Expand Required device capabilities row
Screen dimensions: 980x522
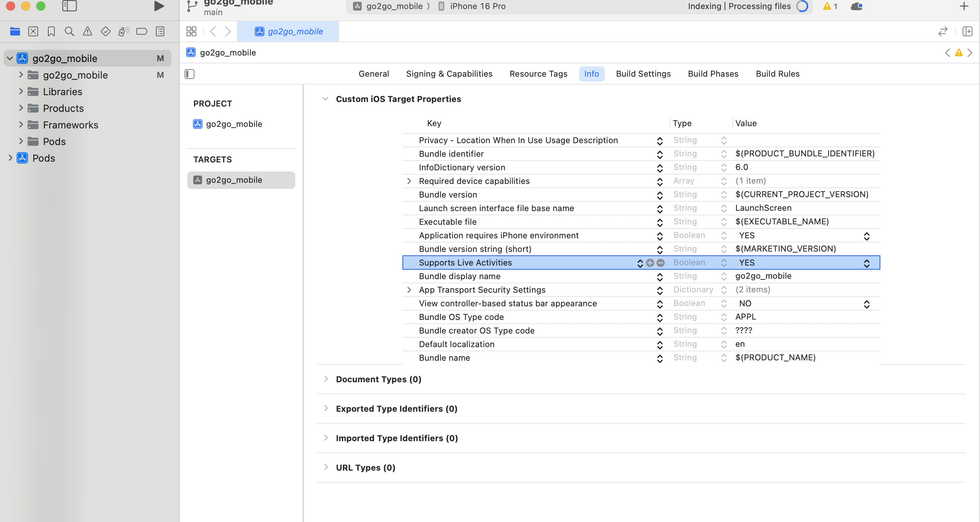tap(409, 181)
